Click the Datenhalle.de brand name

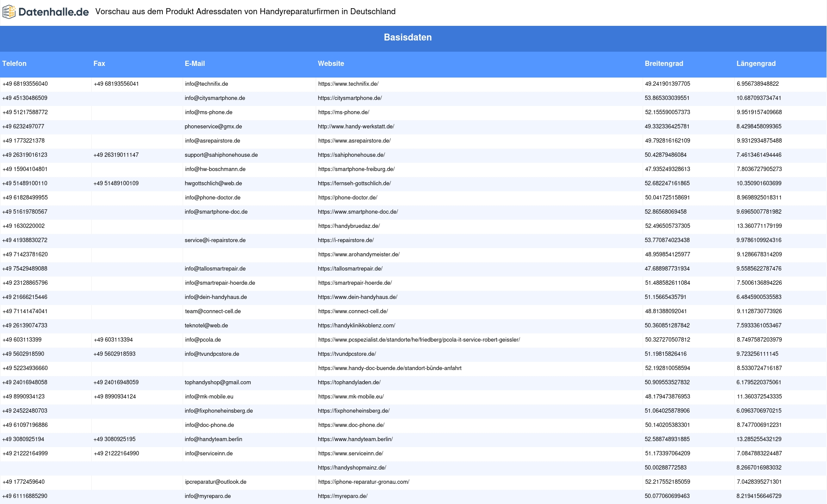click(x=54, y=12)
